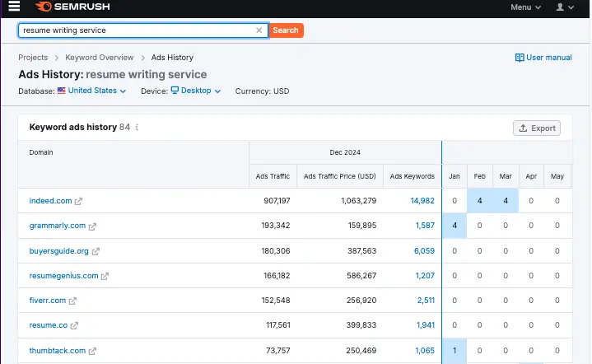Click the Dec 2024 header

pos(345,152)
